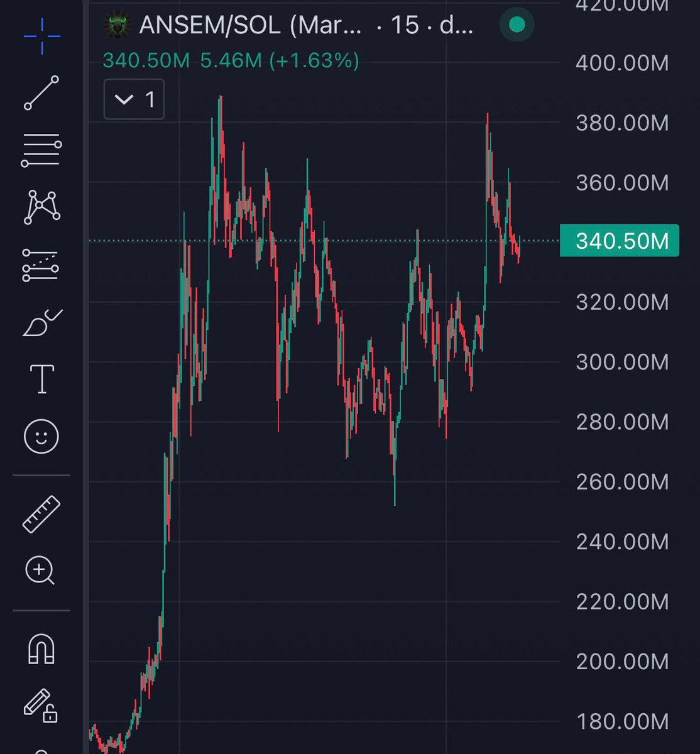Click the 380.00M price axis label
Viewport: 700px width, 754px height.
pyautogui.click(x=622, y=123)
